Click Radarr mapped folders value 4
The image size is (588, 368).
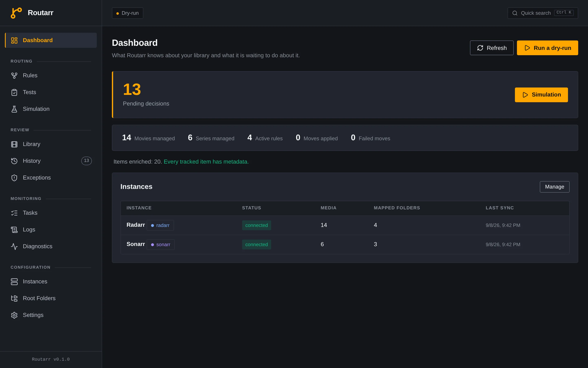375,225
